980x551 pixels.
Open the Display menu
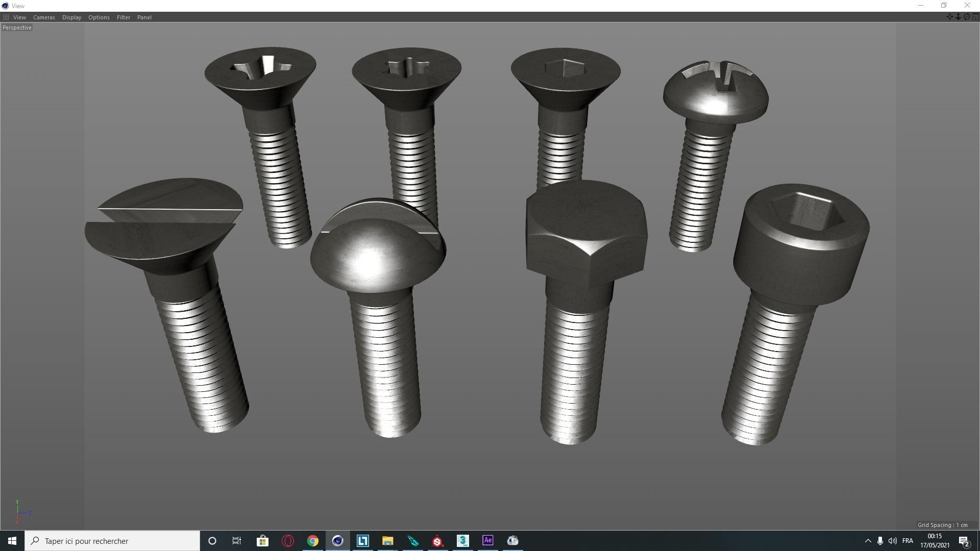click(x=71, y=17)
